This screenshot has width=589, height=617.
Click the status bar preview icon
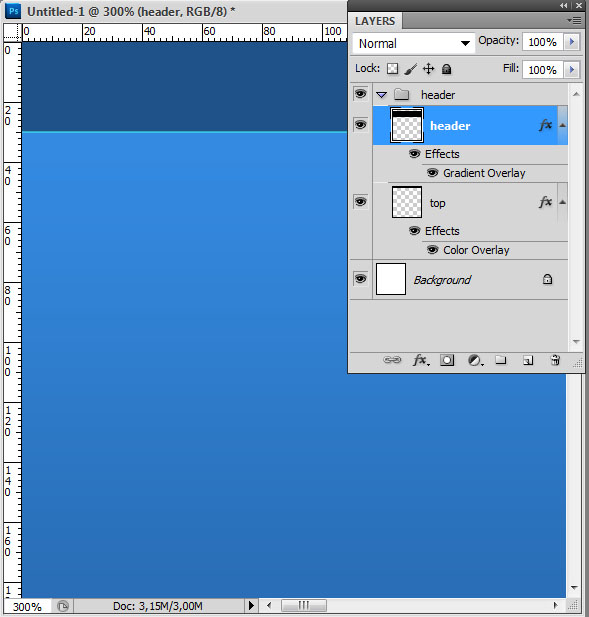[x=63, y=606]
